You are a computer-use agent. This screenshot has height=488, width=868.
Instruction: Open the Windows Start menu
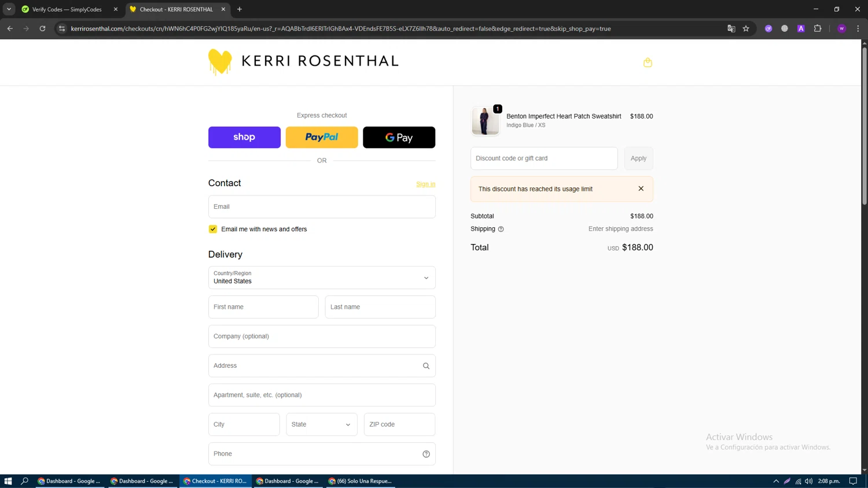[x=8, y=481]
